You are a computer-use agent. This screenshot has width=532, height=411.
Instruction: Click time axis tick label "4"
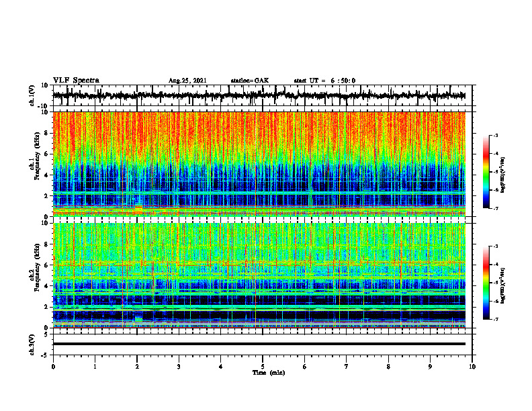point(221,367)
